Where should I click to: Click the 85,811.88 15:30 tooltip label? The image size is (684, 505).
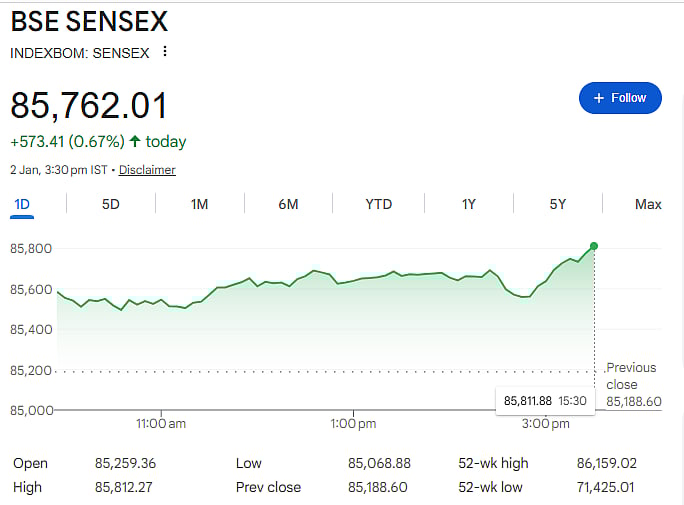(544, 400)
